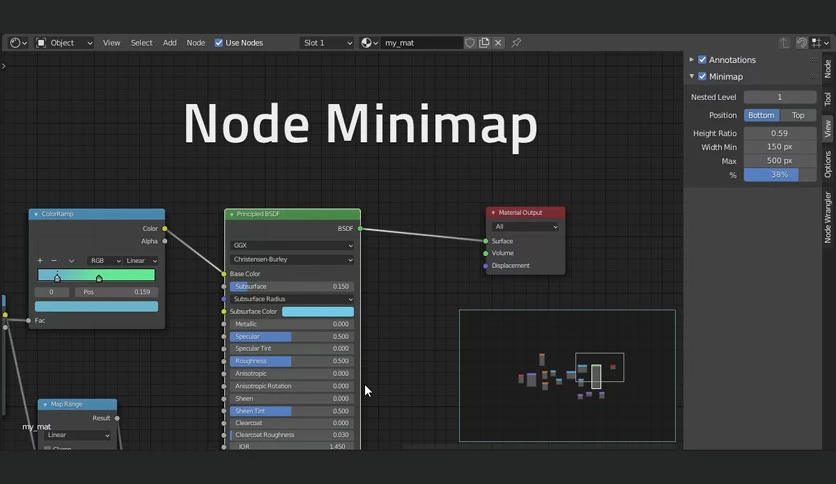
Task: Switch to the Options sidebar tab
Action: tap(827, 164)
